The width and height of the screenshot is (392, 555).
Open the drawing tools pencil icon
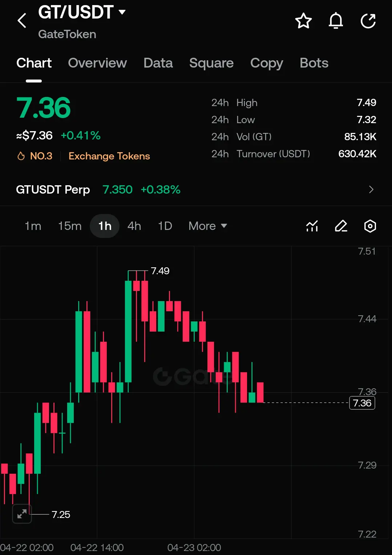pos(341,226)
